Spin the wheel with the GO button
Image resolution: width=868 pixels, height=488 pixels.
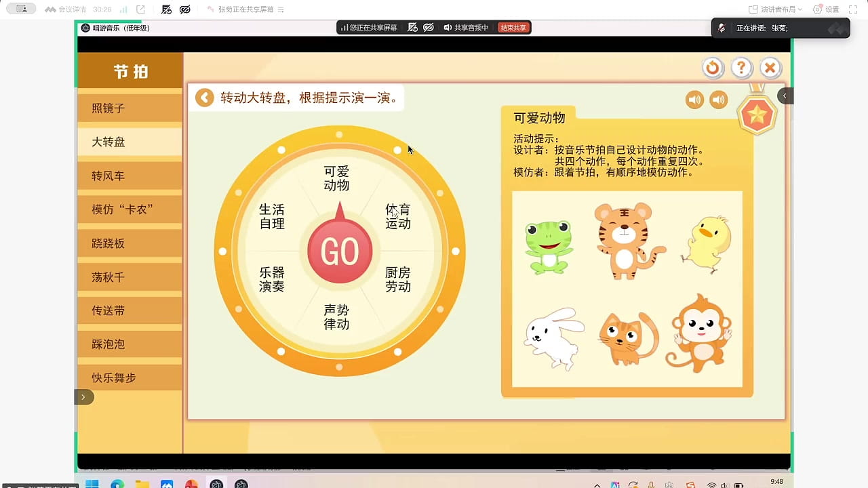click(x=340, y=251)
